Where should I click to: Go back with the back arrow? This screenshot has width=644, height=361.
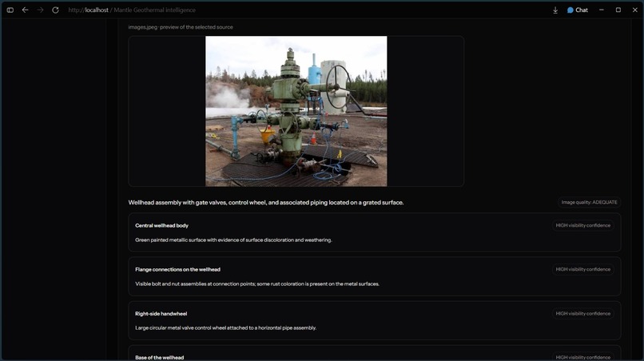click(x=25, y=10)
